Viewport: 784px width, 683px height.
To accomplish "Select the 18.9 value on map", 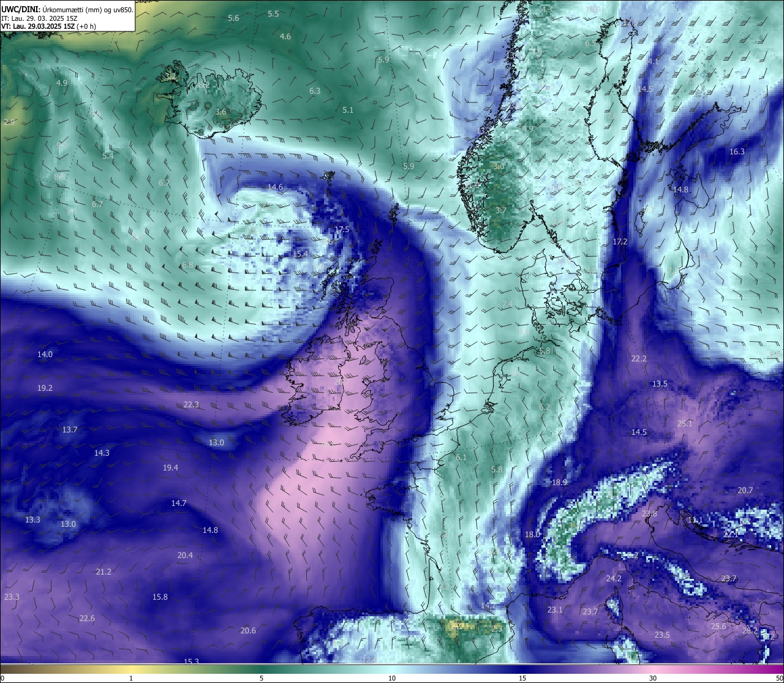I will click(x=559, y=483).
